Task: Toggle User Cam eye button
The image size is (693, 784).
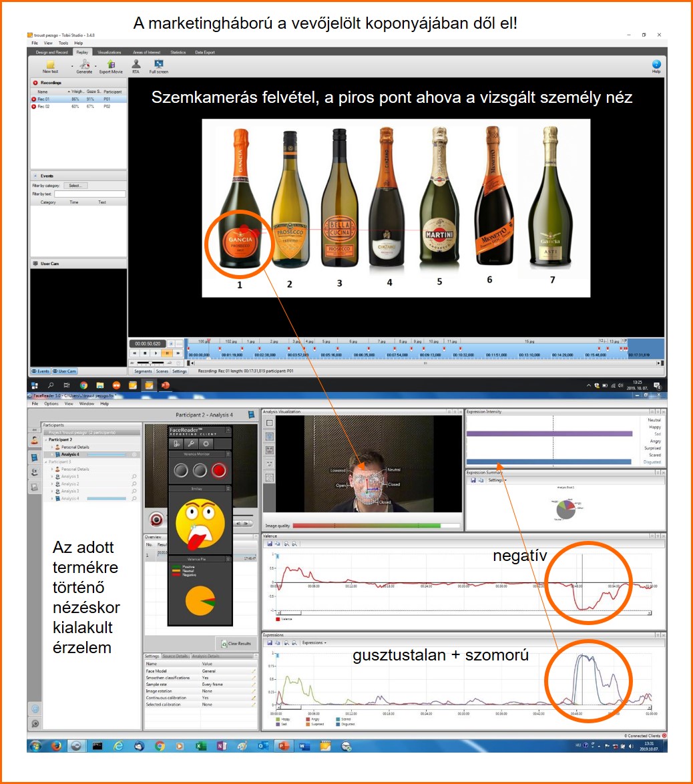Action: pos(65,371)
